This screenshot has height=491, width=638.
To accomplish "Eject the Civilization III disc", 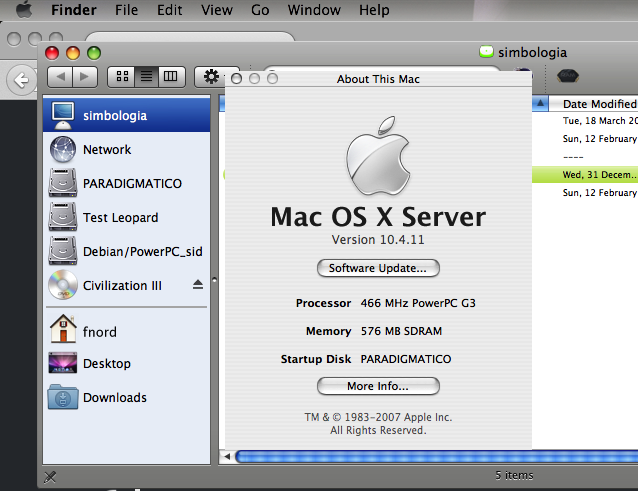I will pos(198,284).
